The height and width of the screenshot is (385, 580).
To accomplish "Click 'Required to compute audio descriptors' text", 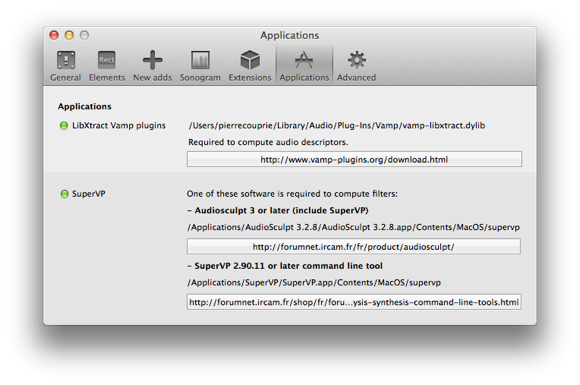I will [268, 142].
